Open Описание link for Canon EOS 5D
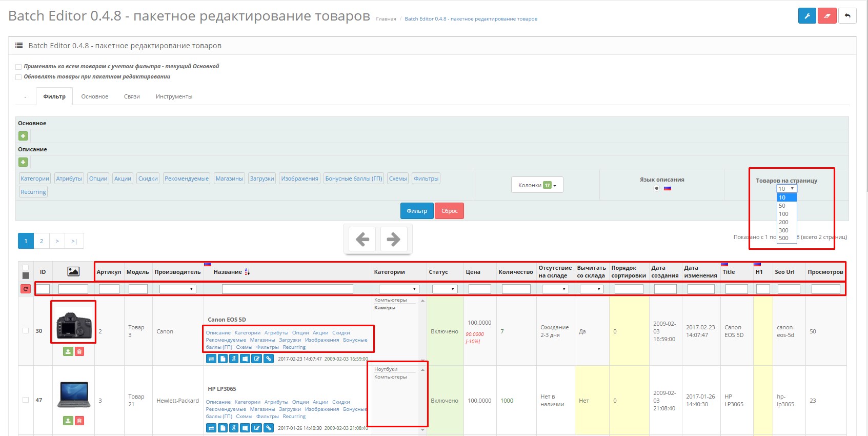 click(x=218, y=333)
